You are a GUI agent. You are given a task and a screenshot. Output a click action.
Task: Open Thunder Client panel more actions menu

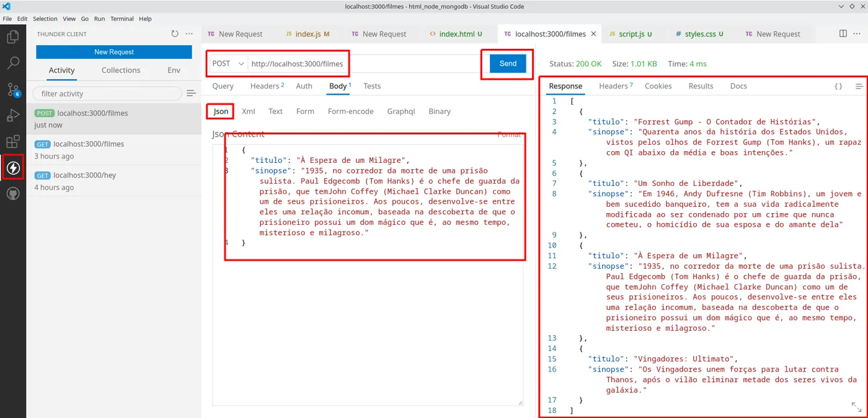pyautogui.click(x=190, y=34)
